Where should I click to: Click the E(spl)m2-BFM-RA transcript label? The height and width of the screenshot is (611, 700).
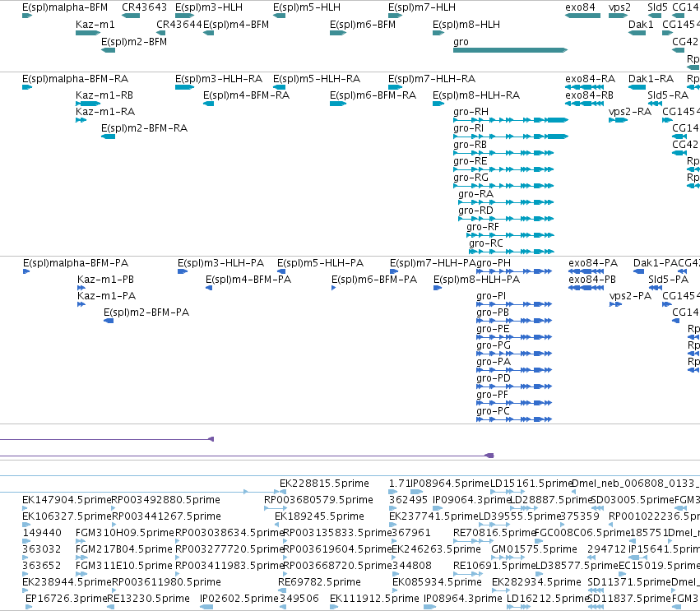pyautogui.click(x=144, y=128)
